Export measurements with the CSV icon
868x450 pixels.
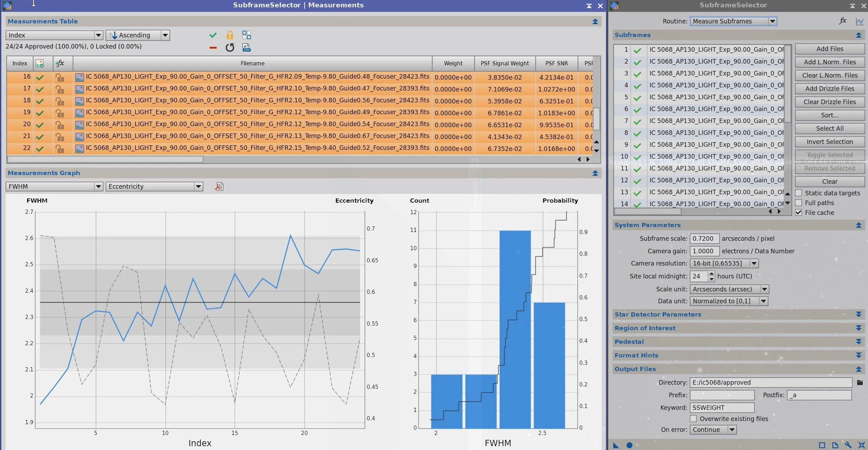246,48
